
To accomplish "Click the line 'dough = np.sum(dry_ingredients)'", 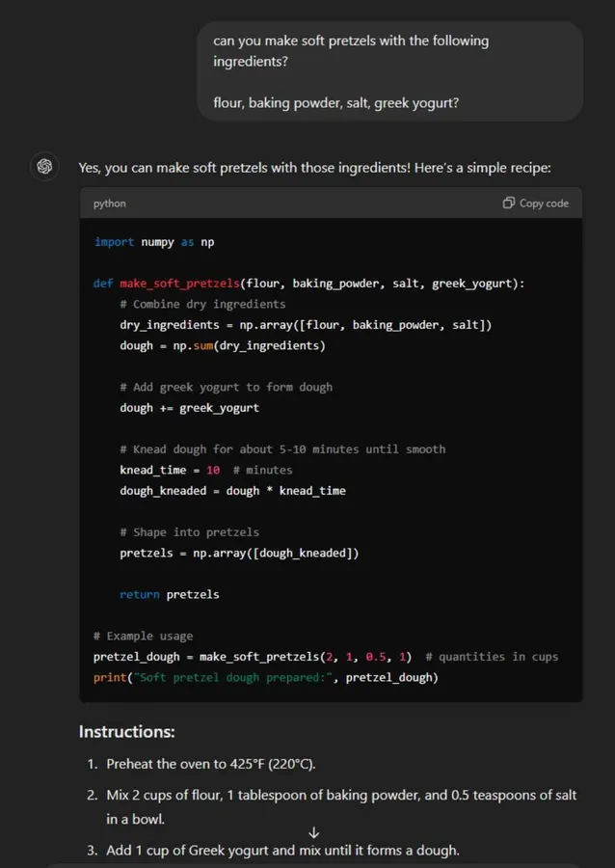I will point(223,345).
